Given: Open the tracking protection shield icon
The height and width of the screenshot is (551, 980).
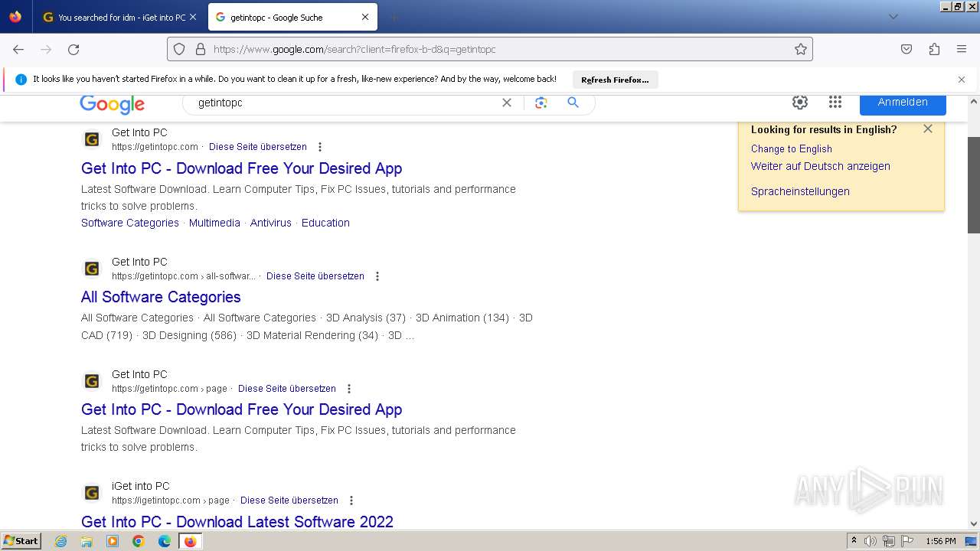Looking at the screenshot, I should (179, 49).
